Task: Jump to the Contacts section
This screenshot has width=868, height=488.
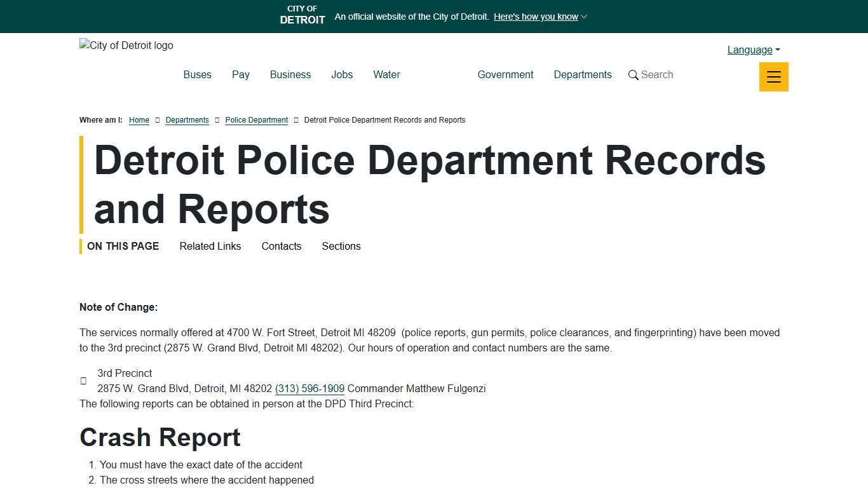Action: 281,247
